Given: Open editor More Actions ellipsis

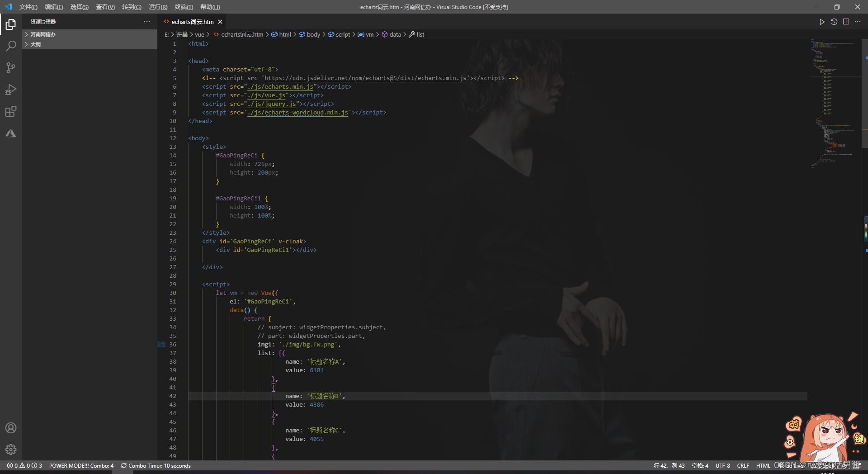Looking at the screenshot, I should [x=858, y=22].
